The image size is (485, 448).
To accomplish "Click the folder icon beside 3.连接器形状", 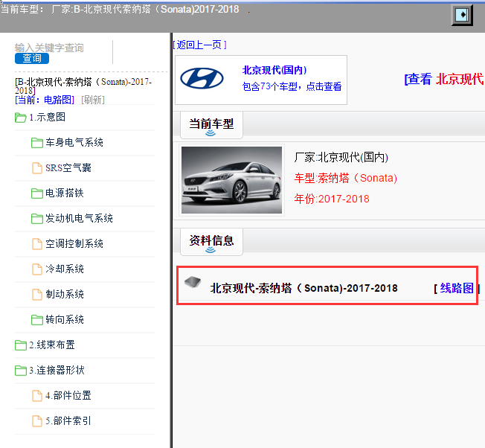I will click(x=20, y=371).
